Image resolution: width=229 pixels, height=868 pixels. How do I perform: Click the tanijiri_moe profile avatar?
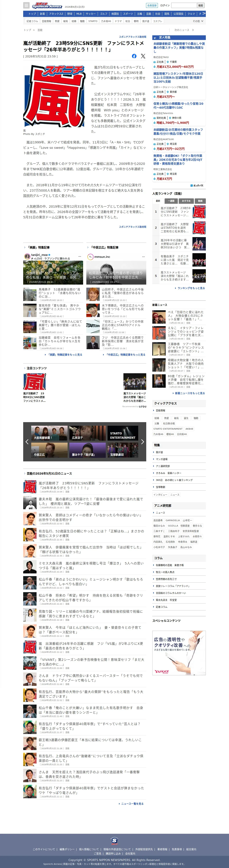(x=27, y=256)
